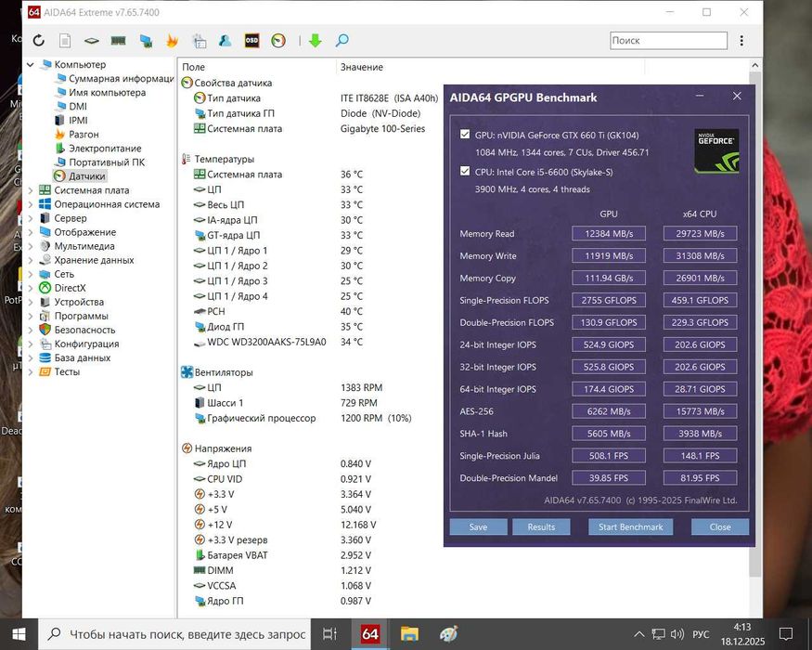The width and height of the screenshot is (812, 650).
Task: Uncheck the GPU GeForce GTX 660 Ti checkbox
Action: (x=465, y=135)
